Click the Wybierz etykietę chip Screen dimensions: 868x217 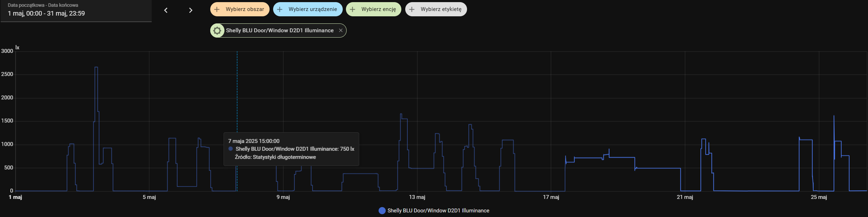(436, 9)
